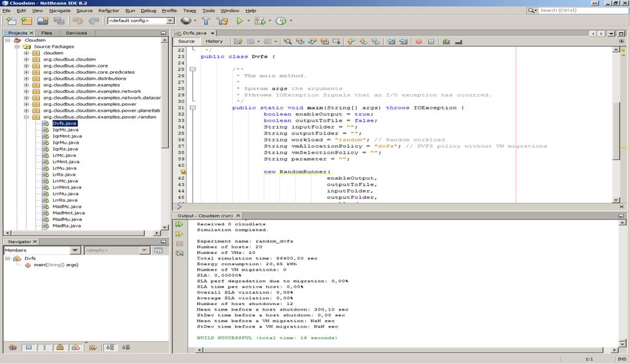The height and width of the screenshot is (364, 630).
Task: Switch to History view of Dvfs.java
Action: point(214,41)
